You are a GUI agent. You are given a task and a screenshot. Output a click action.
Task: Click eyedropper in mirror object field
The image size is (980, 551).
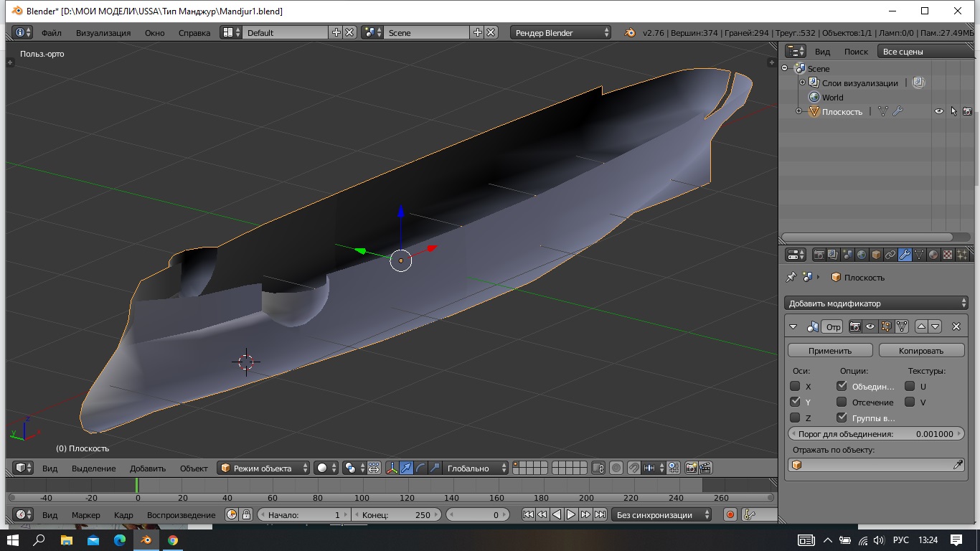coord(958,465)
